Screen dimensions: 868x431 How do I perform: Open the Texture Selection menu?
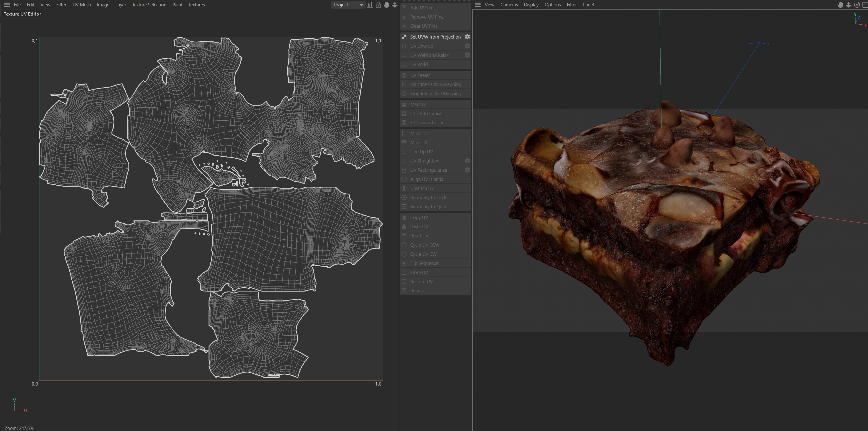pyautogui.click(x=149, y=5)
